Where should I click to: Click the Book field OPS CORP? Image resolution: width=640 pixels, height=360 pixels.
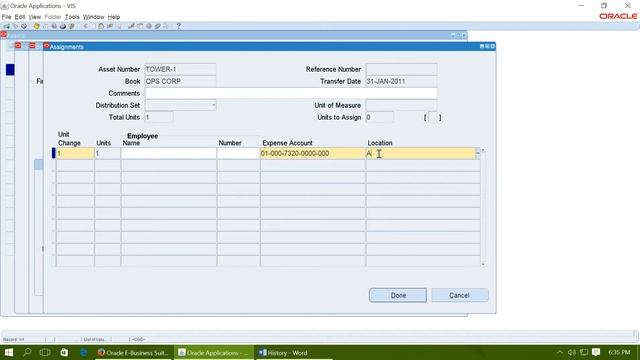pos(180,81)
